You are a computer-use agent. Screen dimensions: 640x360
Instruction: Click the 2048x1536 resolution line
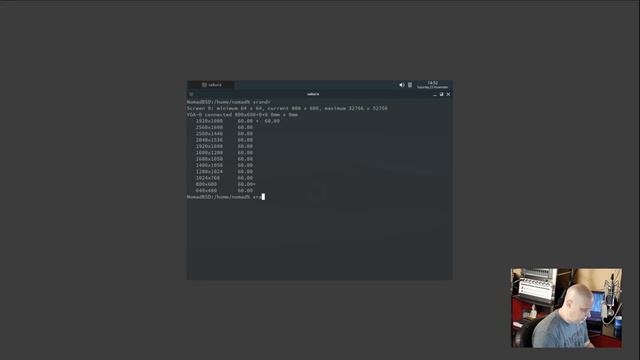click(x=224, y=140)
